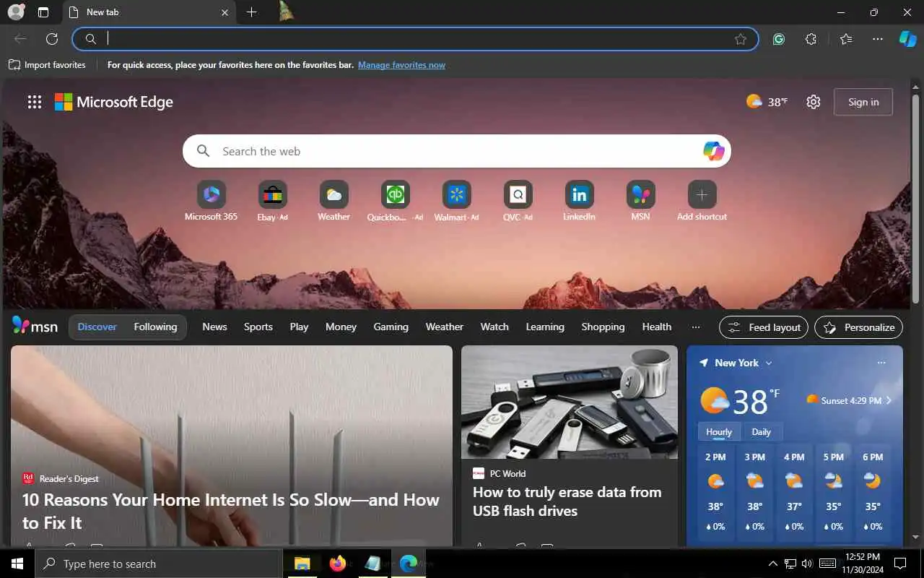Screen dimensions: 924x578
Task: Open the page settings gear icon
Action: coord(814,102)
